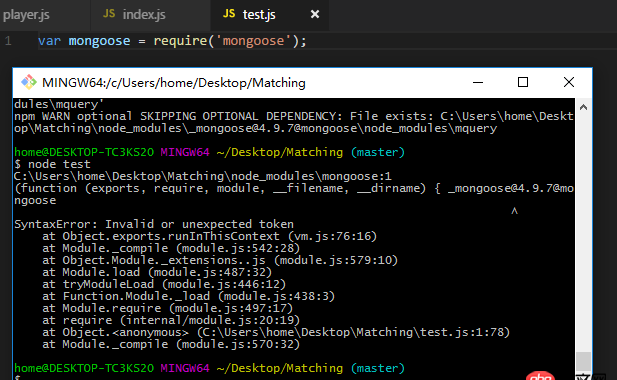Click the MINGW64 window title text

(174, 83)
